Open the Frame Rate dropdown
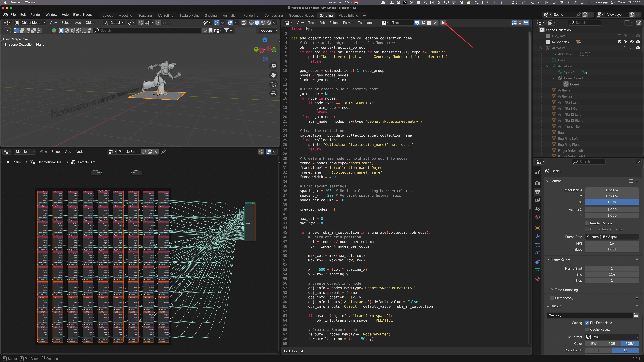Viewport: 644px width, 362px height. point(612,237)
